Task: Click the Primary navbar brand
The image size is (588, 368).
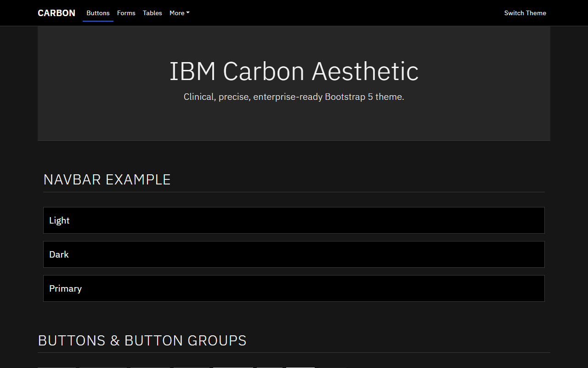Action: [x=65, y=288]
